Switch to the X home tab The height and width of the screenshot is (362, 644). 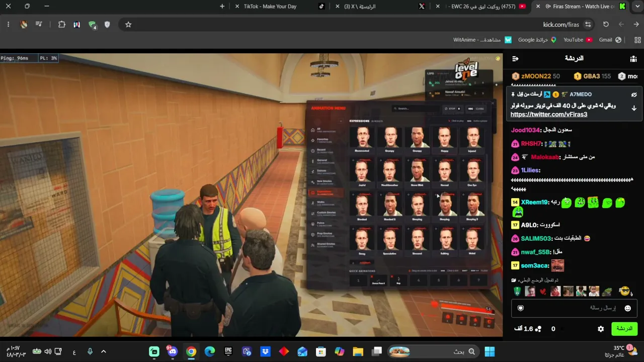pyautogui.click(x=380, y=7)
